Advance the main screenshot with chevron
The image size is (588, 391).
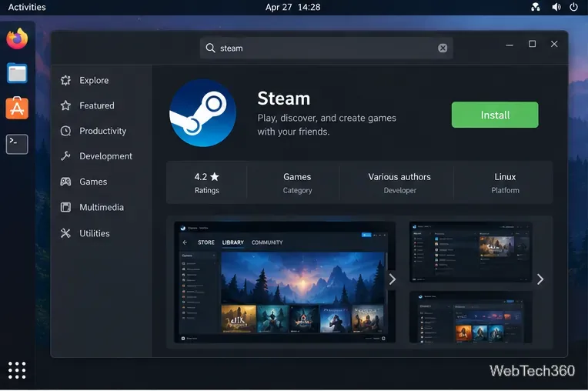(x=392, y=279)
